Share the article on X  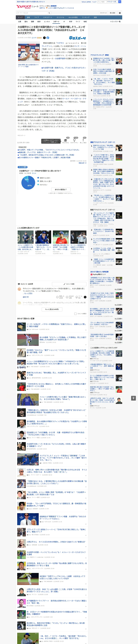pyautogui.click(x=44, y=38)
